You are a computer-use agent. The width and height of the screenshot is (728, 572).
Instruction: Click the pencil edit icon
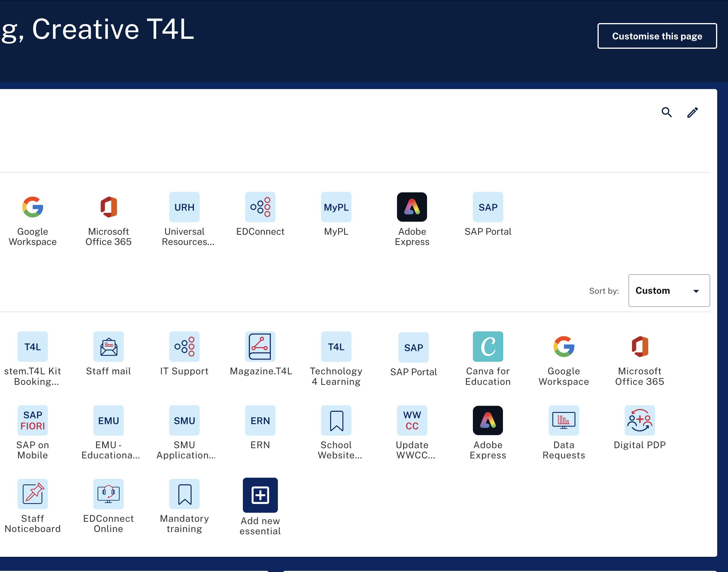(692, 112)
